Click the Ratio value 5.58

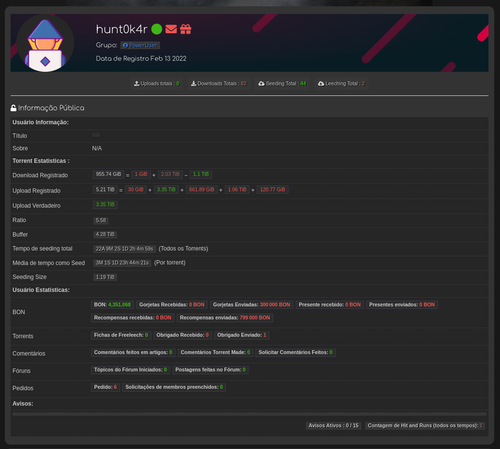(x=101, y=220)
